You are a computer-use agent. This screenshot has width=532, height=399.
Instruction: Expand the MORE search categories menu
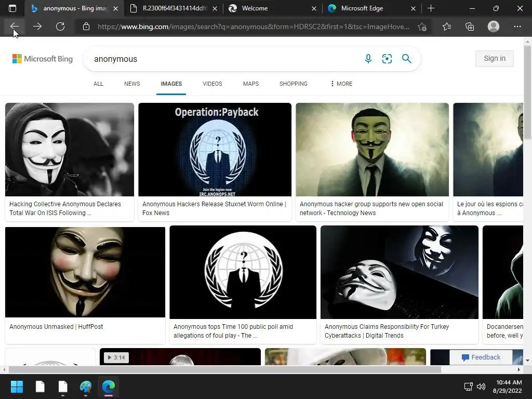tap(341, 84)
